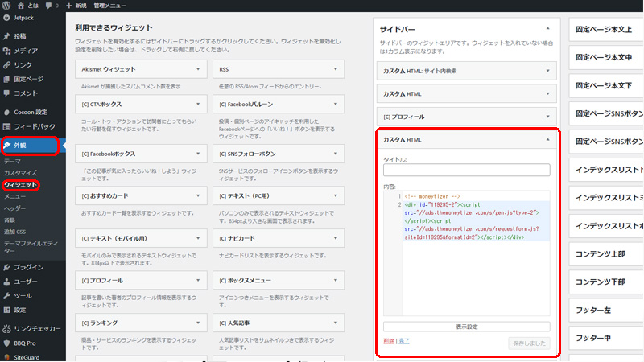Screen dimensions: 644x362
Task: Click the 設定 settings icon
Action: tap(7, 310)
